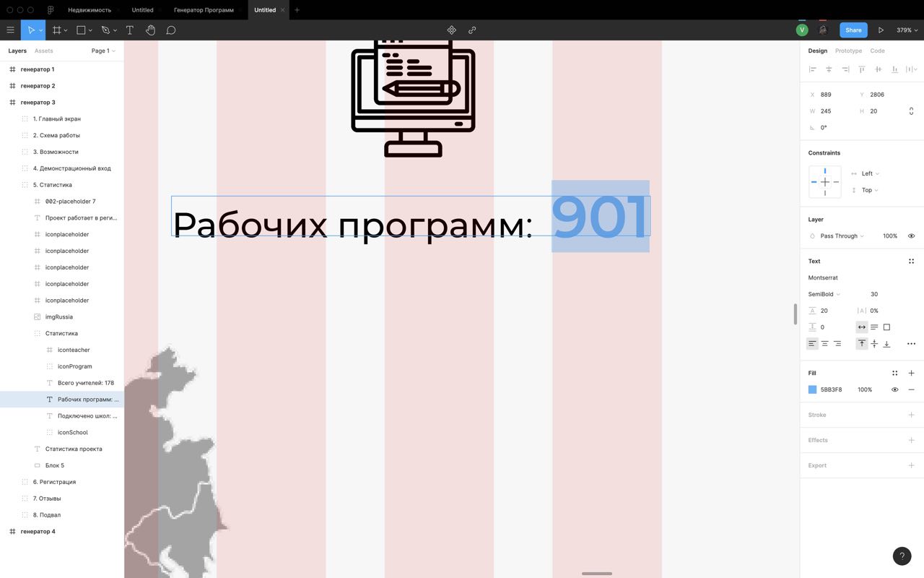Screen dimensions: 924x578
Task: Click the Align bottom icon
Action: (x=895, y=69)
